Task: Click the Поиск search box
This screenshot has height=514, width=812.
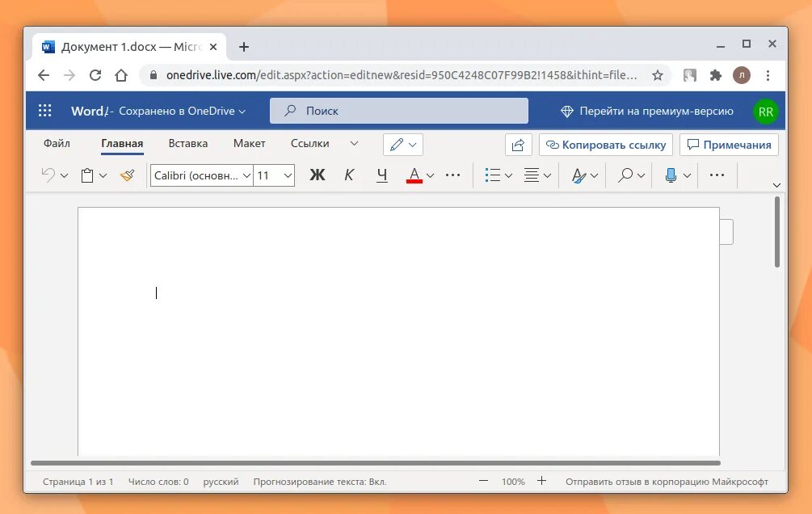Action: (x=399, y=111)
